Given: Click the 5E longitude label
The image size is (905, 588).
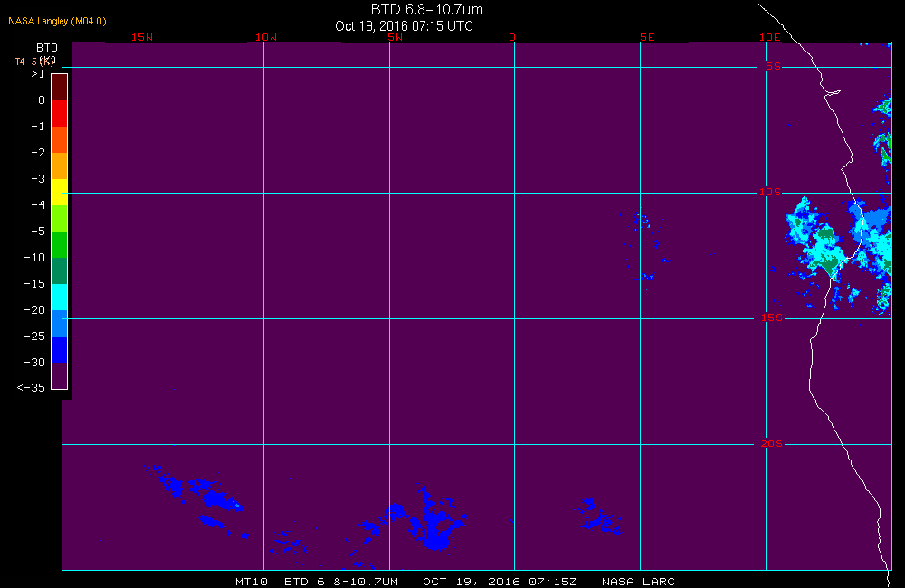Looking at the screenshot, I should [x=647, y=37].
